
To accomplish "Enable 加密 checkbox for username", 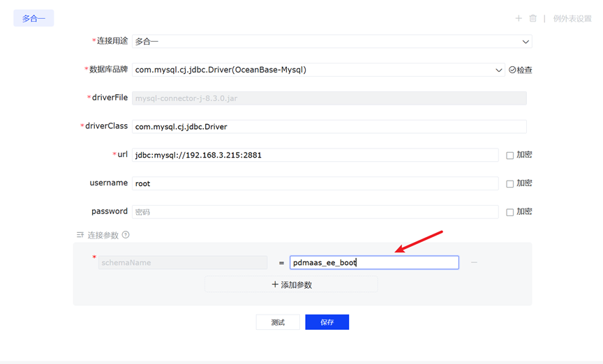I will pyautogui.click(x=510, y=184).
